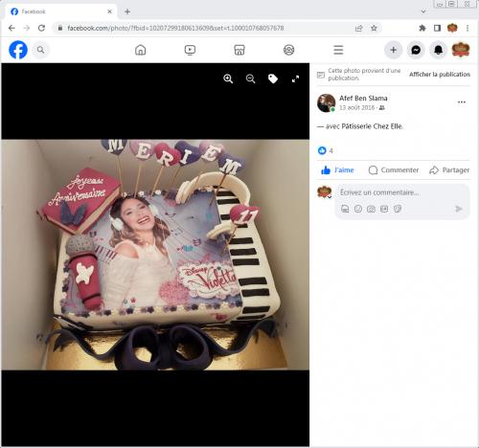Open the Facebook Home tab

click(140, 50)
